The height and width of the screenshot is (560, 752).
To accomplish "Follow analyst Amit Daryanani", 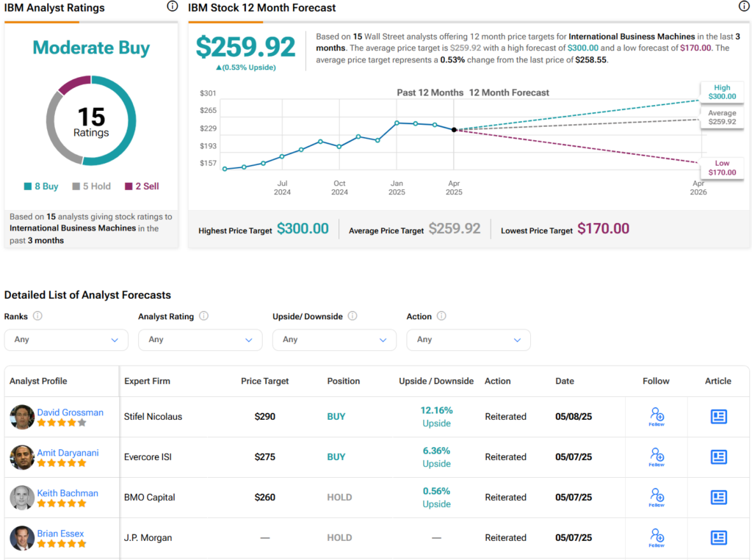I will (657, 457).
